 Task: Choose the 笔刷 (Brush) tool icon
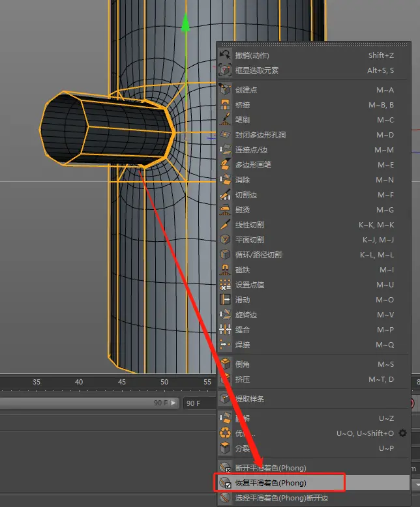(x=225, y=120)
